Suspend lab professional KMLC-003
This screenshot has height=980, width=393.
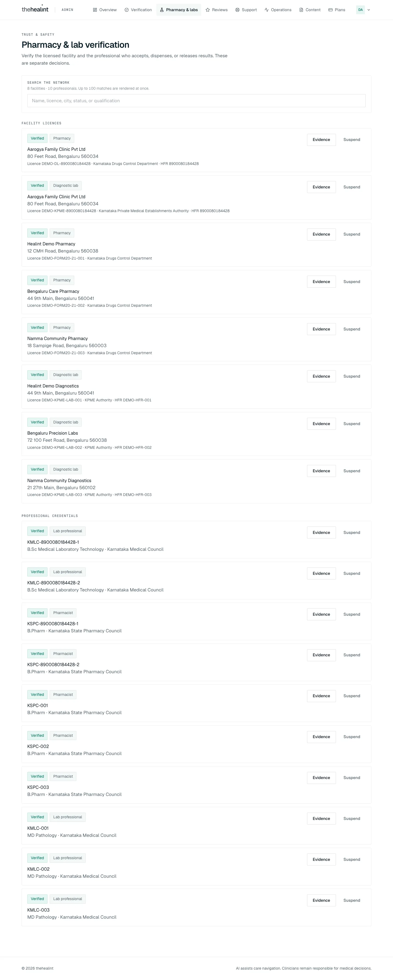(352, 900)
